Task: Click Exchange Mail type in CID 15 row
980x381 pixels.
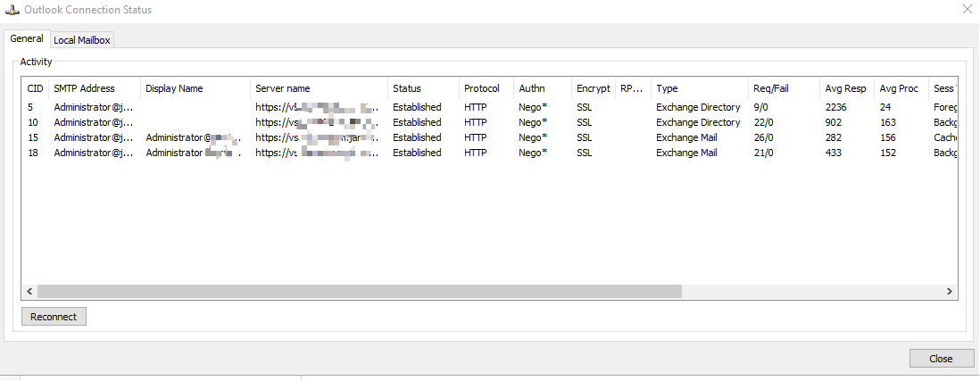Action: pos(687,137)
